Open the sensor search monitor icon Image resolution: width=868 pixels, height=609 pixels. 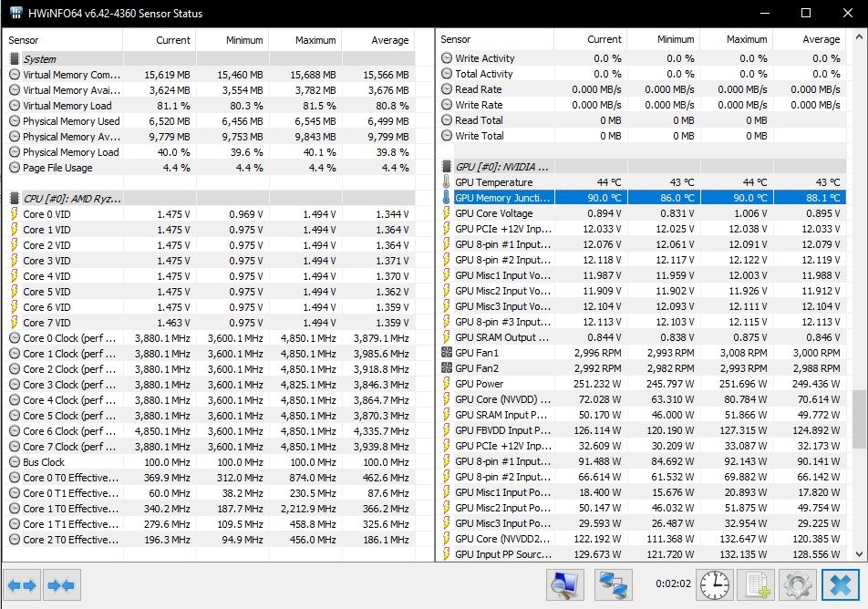coord(564,584)
